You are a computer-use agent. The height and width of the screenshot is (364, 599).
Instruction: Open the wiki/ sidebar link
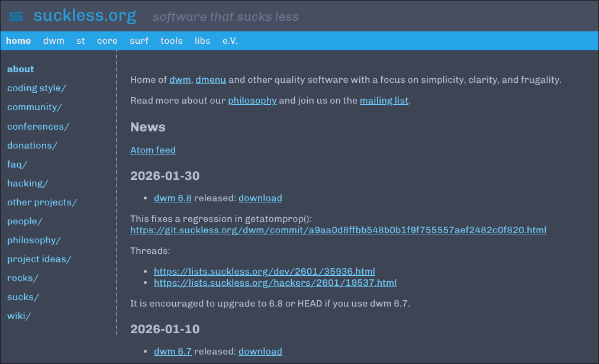(x=19, y=315)
